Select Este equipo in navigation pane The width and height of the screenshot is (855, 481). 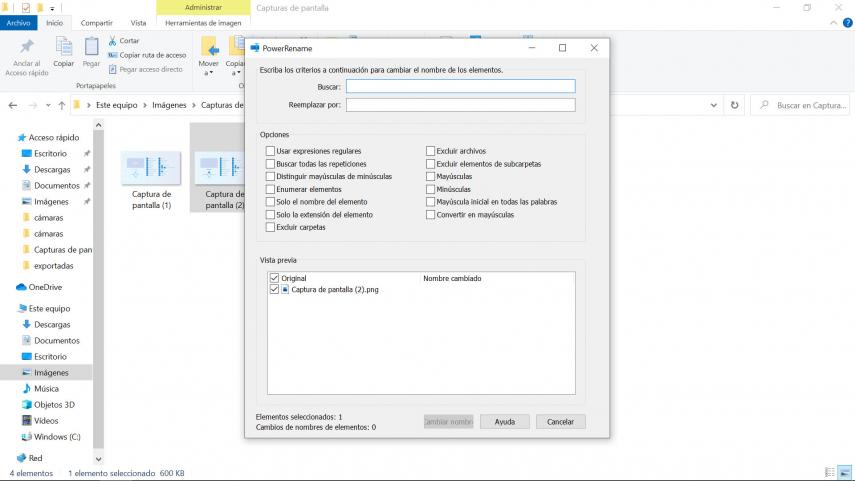(49, 309)
